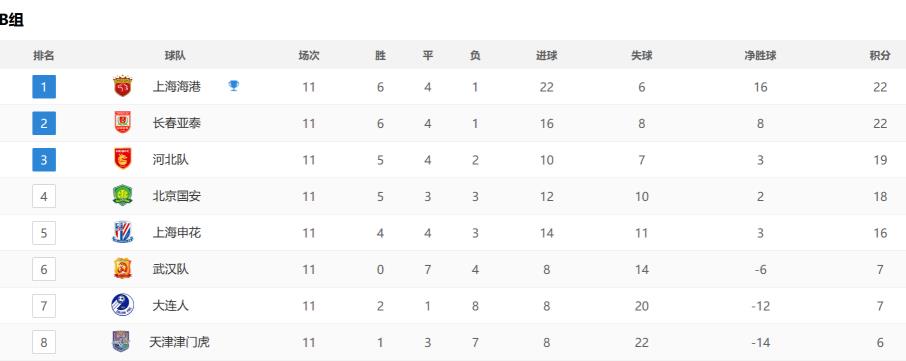Open the 天津津门虎 team link
The height and width of the screenshot is (361, 906).
tap(179, 342)
